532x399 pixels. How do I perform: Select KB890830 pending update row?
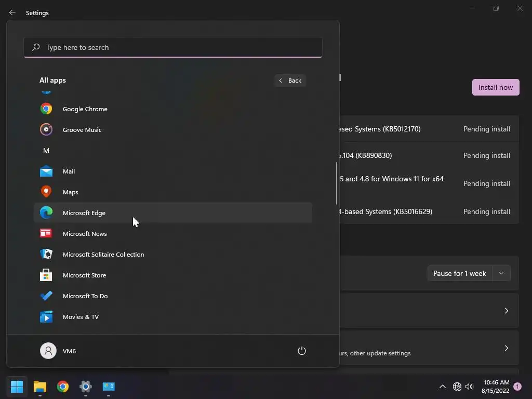(x=429, y=155)
